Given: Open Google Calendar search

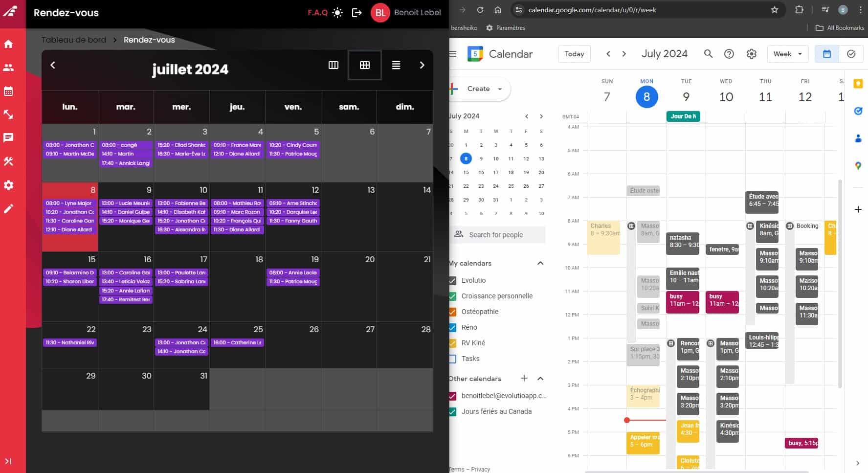Looking at the screenshot, I should pyautogui.click(x=708, y=54).
